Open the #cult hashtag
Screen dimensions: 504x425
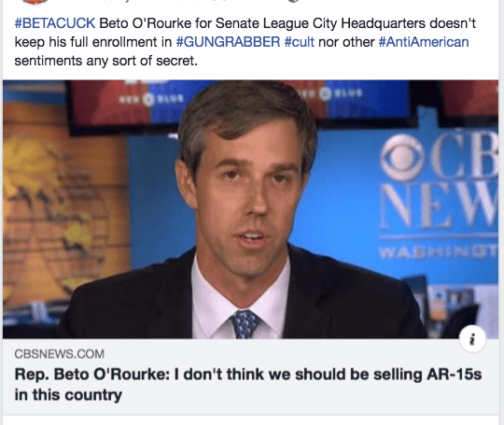tap(300, 42)
